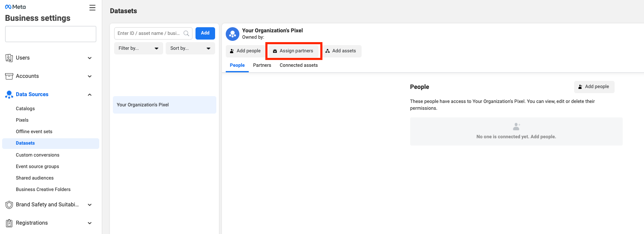This screenshot has height=234, width=644.
Task: Click the Business settings search box
Action: pyautogui.click(x=51, y=34)
